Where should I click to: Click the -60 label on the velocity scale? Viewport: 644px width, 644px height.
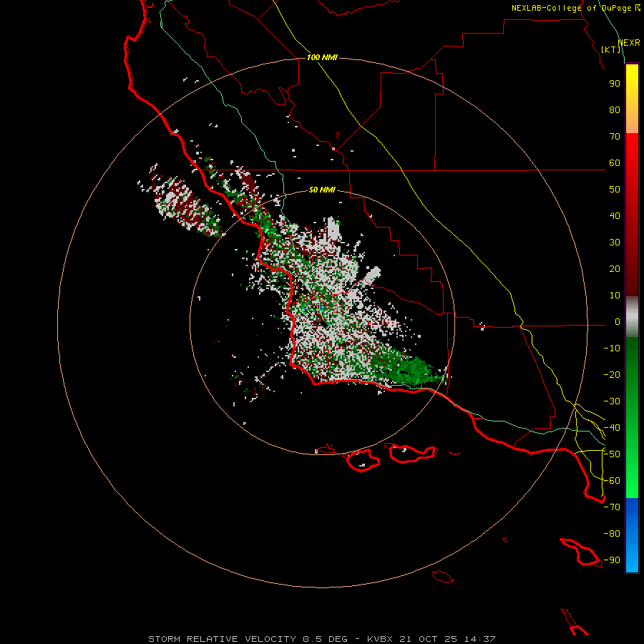click(612, 481)
